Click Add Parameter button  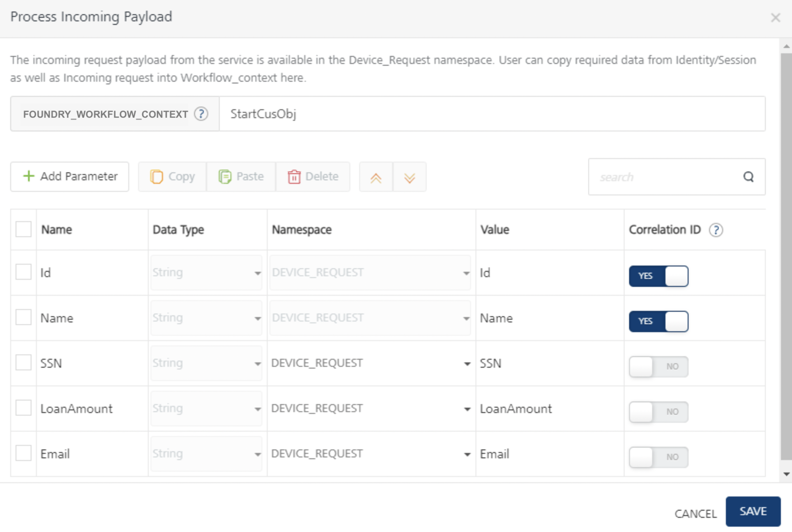(x=70, y=177)
